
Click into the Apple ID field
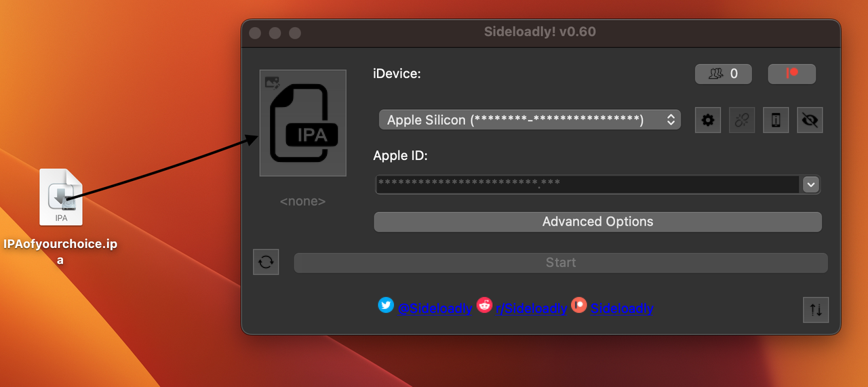pos(588,184)
